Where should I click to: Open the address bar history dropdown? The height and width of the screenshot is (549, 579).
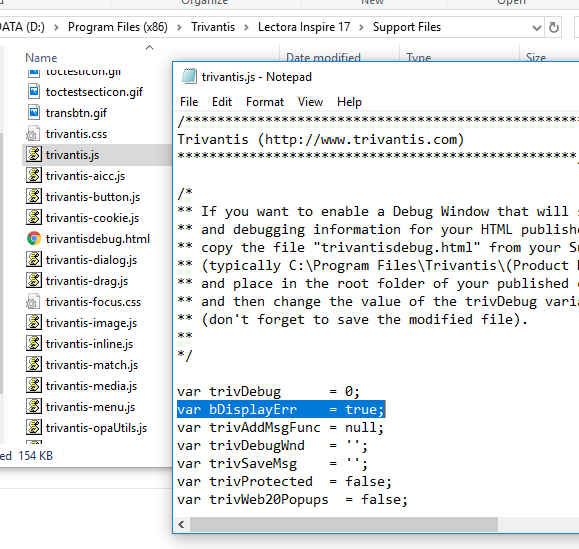[537, 28]
